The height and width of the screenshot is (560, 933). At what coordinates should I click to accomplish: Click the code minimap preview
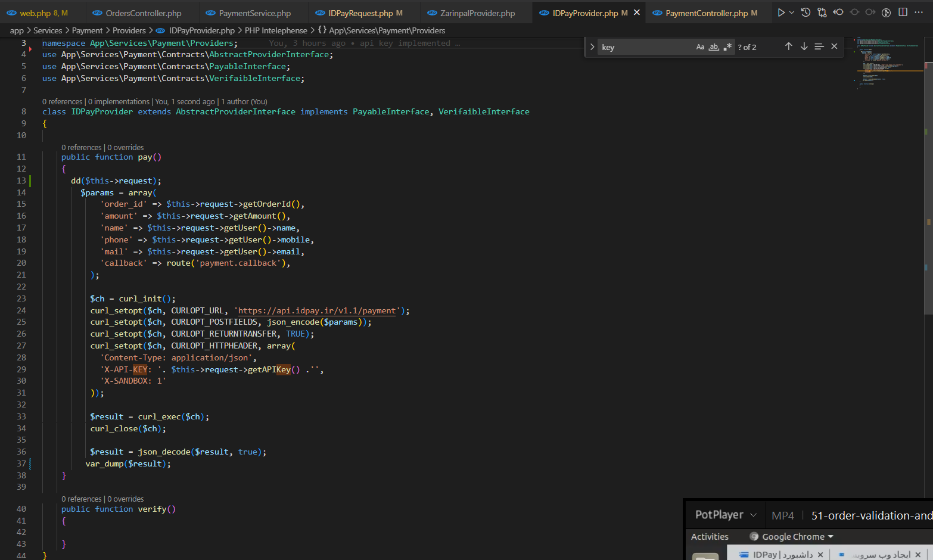[x=888, y=63]
